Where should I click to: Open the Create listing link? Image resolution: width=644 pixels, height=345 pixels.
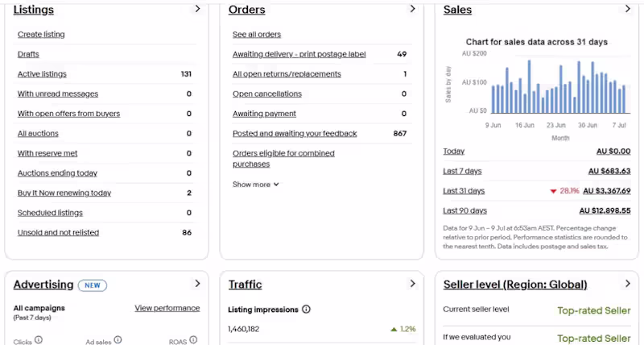click(x=41, y=35)
